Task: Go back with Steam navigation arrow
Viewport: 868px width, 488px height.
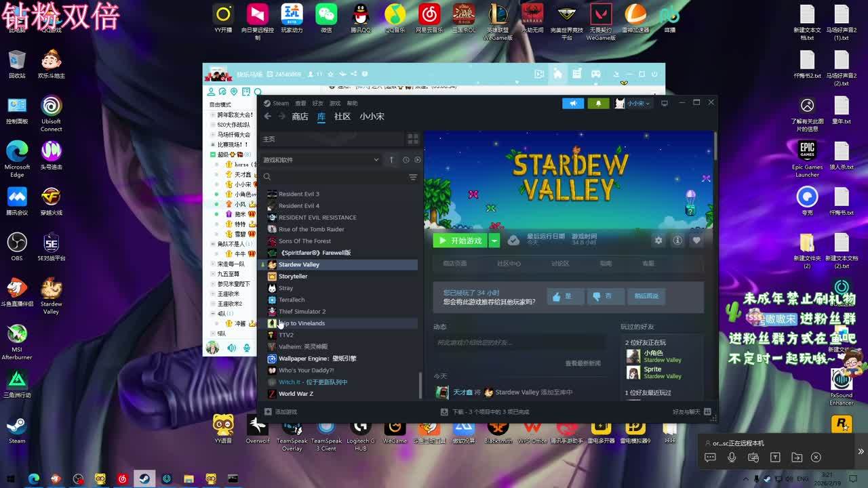Action: pyautogui.click(x=268, y=117)
